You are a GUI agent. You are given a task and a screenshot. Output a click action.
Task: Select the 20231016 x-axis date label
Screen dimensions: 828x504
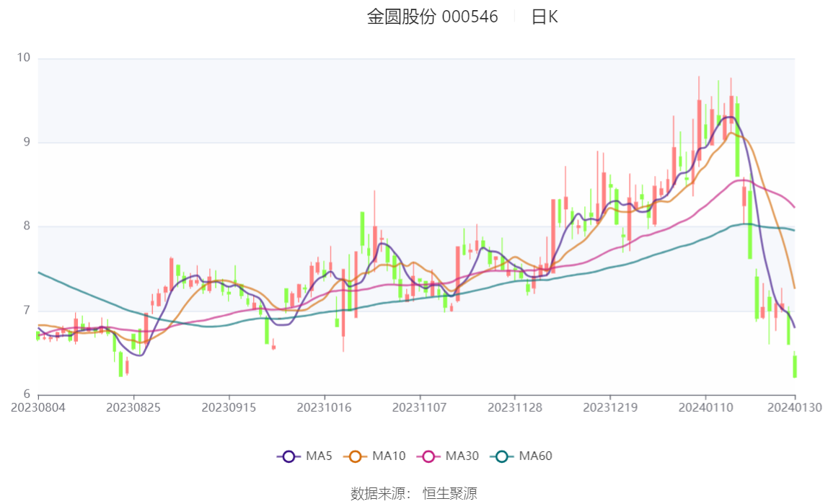[x=325, y=407]
